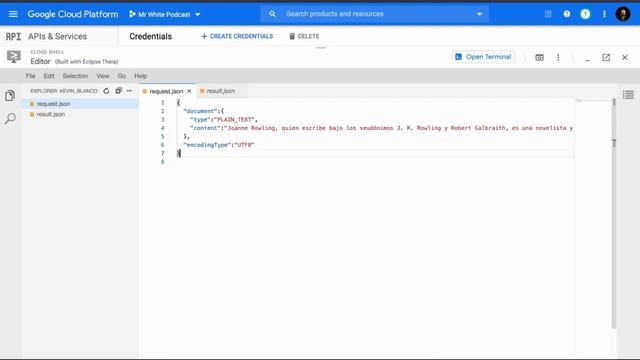
Task: Click the Delete credentials button
Action: (304, 36)
